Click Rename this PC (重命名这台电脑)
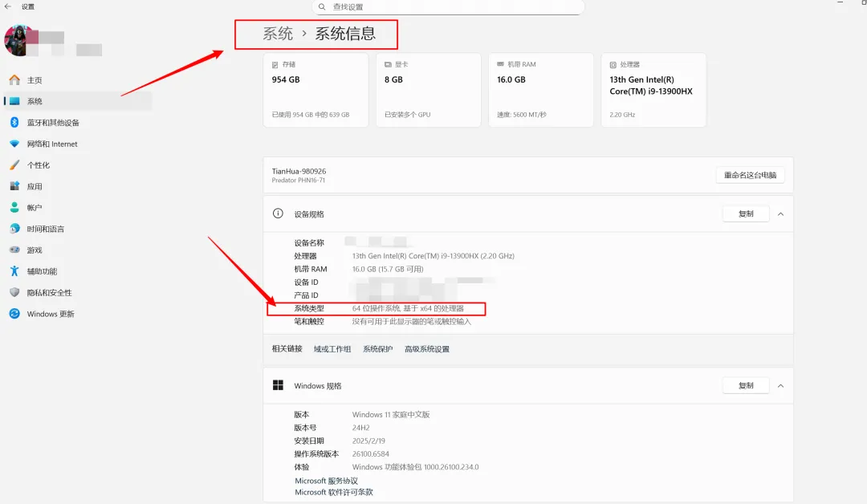Viewport: 867px width, 504px height. (x=751, y=175)
